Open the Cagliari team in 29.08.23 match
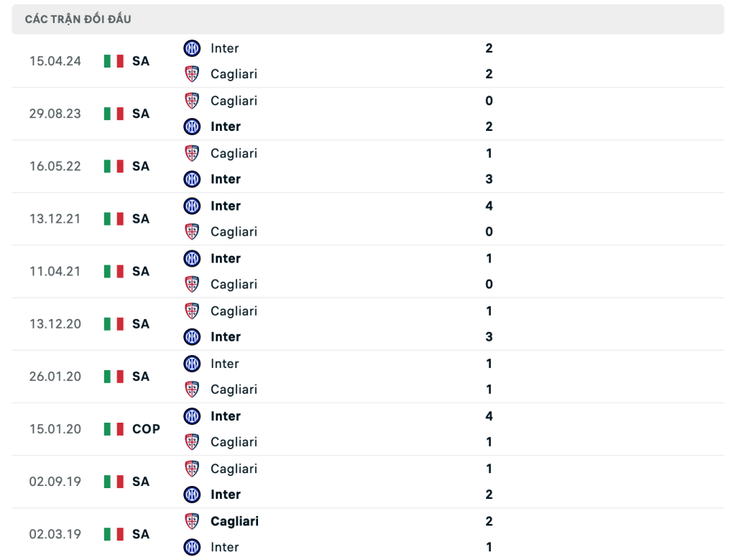Image resolution: width=736 pixels, height=560 pixels. [x=234, y=101]
